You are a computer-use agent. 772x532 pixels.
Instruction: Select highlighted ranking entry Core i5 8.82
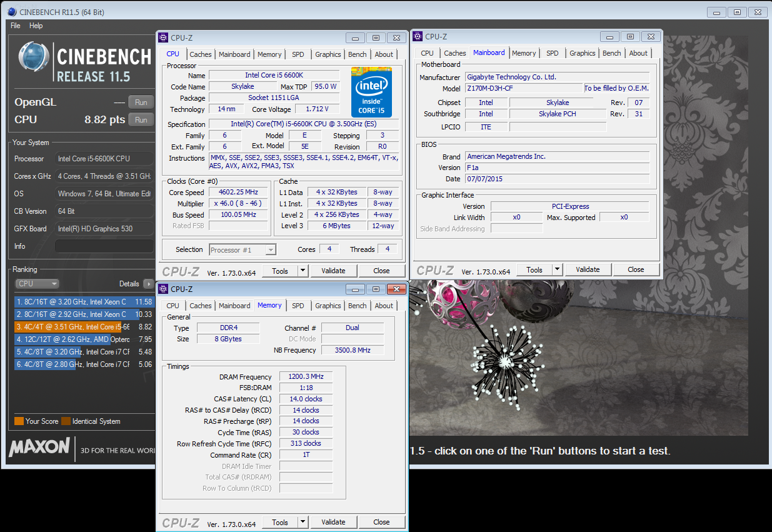84,327
